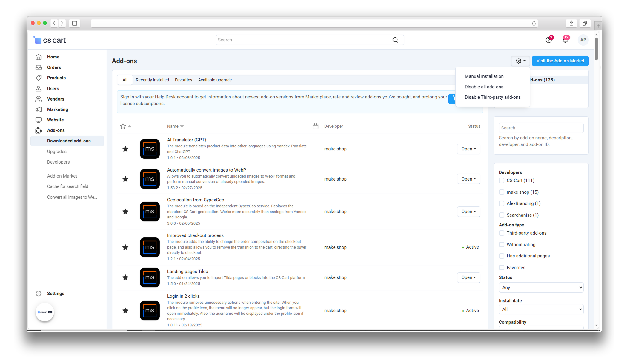
Task: Tick the Has additional pages checkbox
Action: [x=502, y=256]
